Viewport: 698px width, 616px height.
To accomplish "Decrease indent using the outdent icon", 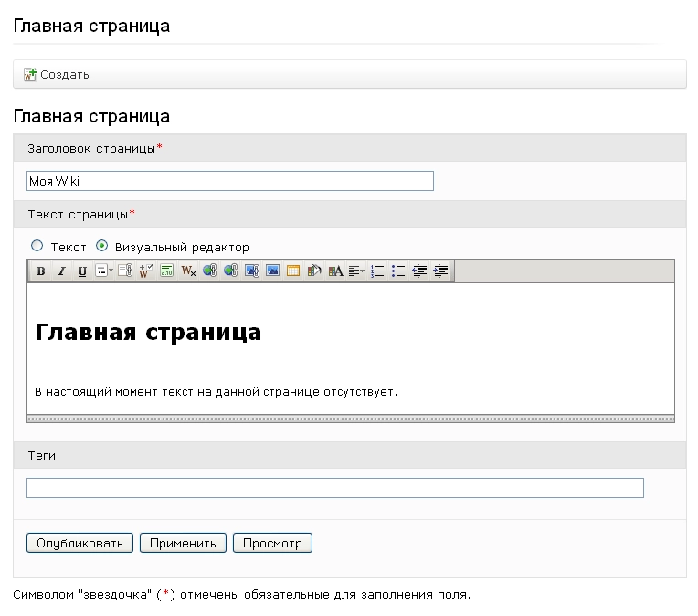I will [419, 271].
